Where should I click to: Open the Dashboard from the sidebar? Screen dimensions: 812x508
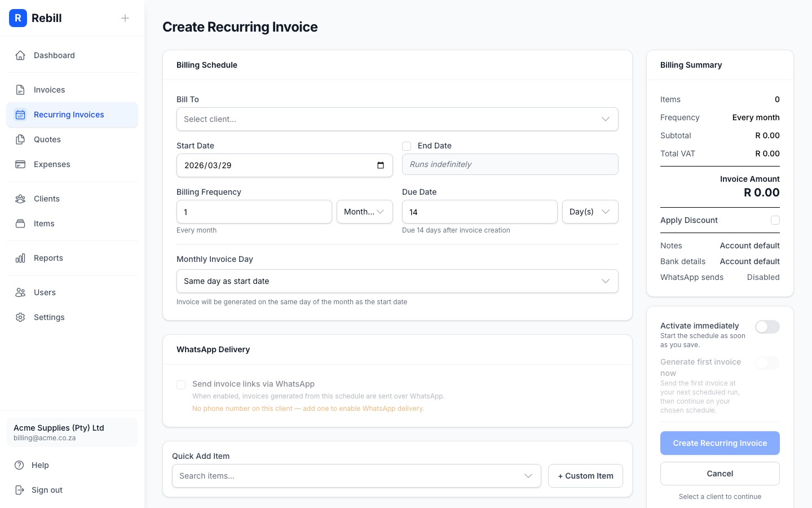(54, 55)
